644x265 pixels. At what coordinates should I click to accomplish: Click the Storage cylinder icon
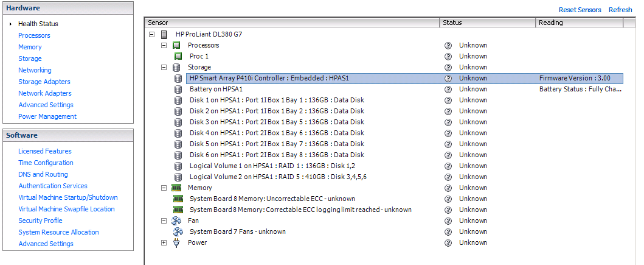pyautogui.click(x=176, y=67)
